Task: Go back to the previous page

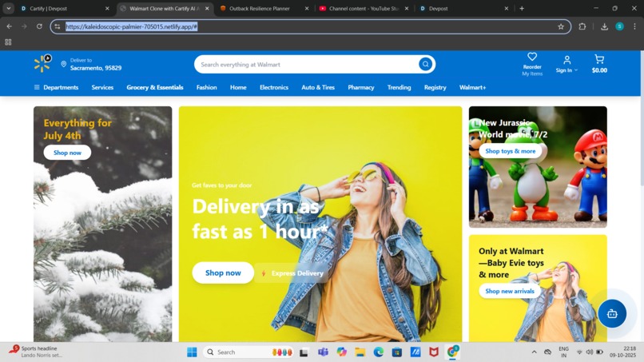Action: point(9,26)
